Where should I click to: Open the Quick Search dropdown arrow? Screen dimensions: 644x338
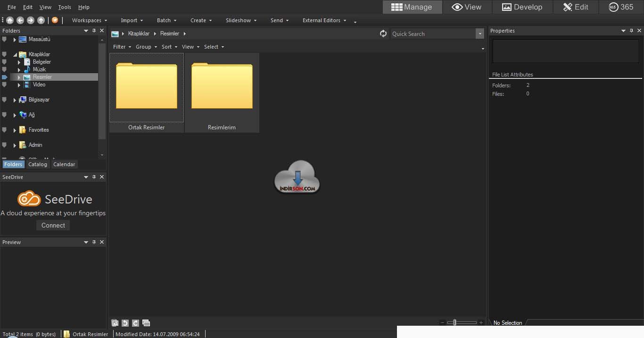[480, 34]
